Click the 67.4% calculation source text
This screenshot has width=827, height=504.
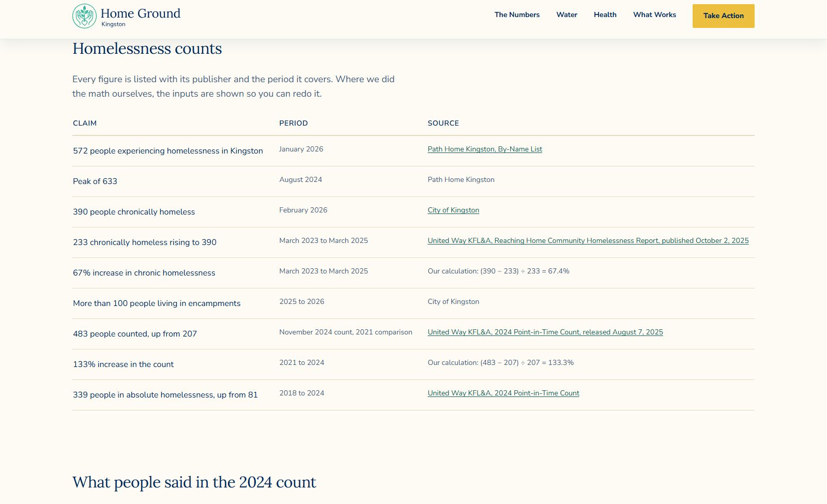point(498,271)
